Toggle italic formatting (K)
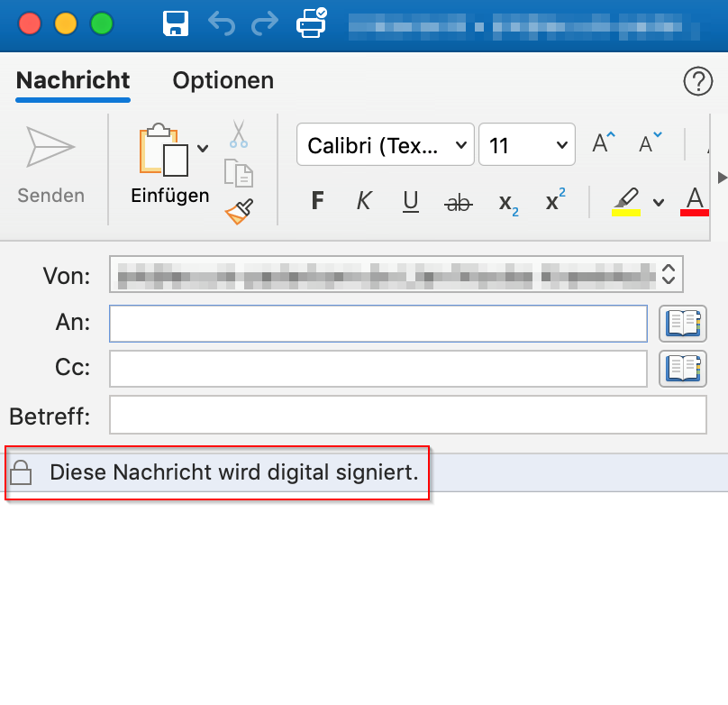Image resolution: width=728 pixels, height=705 pixels. pyautogui.click(x=364, y=202)
